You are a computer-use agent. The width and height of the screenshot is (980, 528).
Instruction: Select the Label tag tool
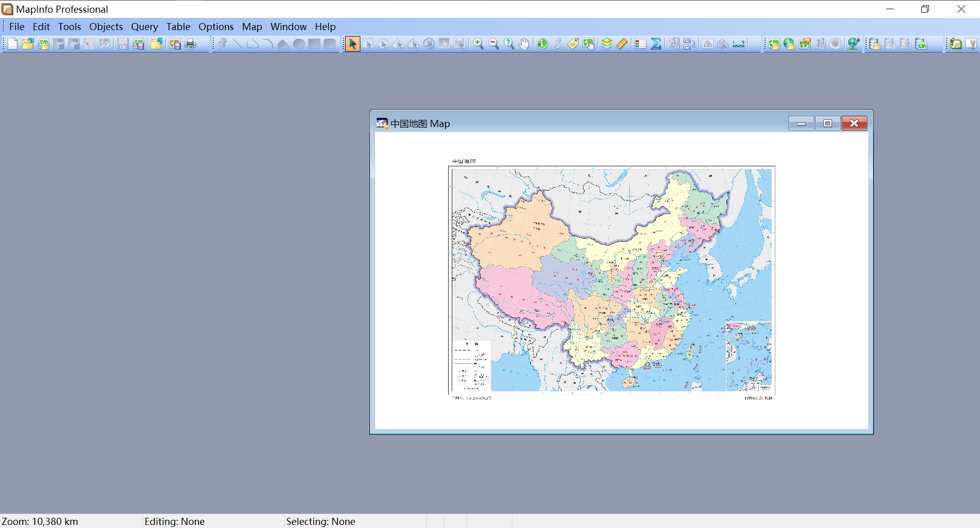(x=573, y=44)
